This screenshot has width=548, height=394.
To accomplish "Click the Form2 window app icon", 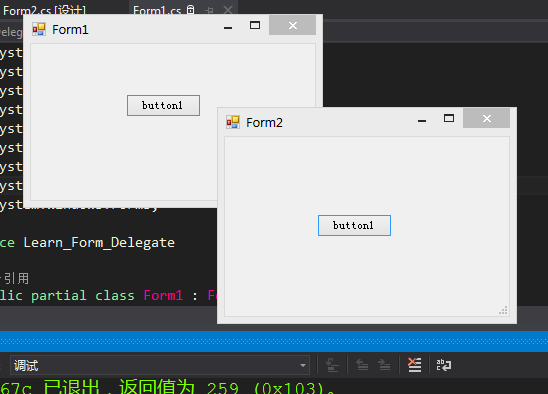I will click(233, 122).
